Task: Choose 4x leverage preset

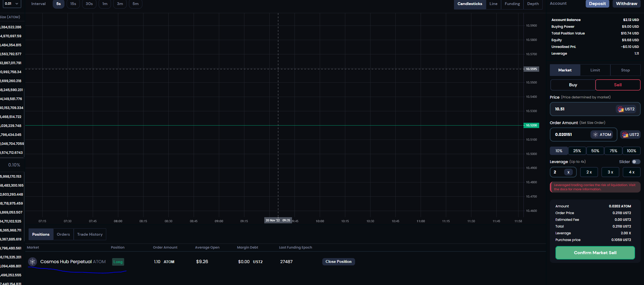Action: tap(632, 172)
